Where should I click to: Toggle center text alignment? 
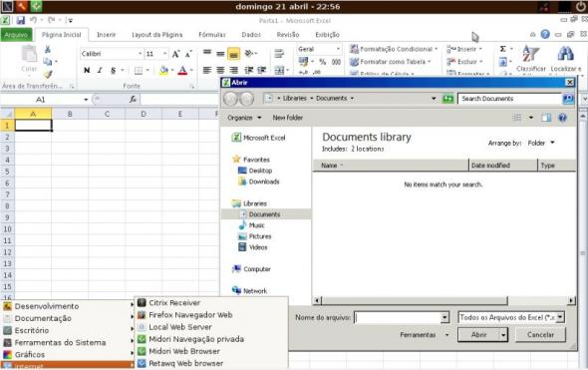(220, 70)
